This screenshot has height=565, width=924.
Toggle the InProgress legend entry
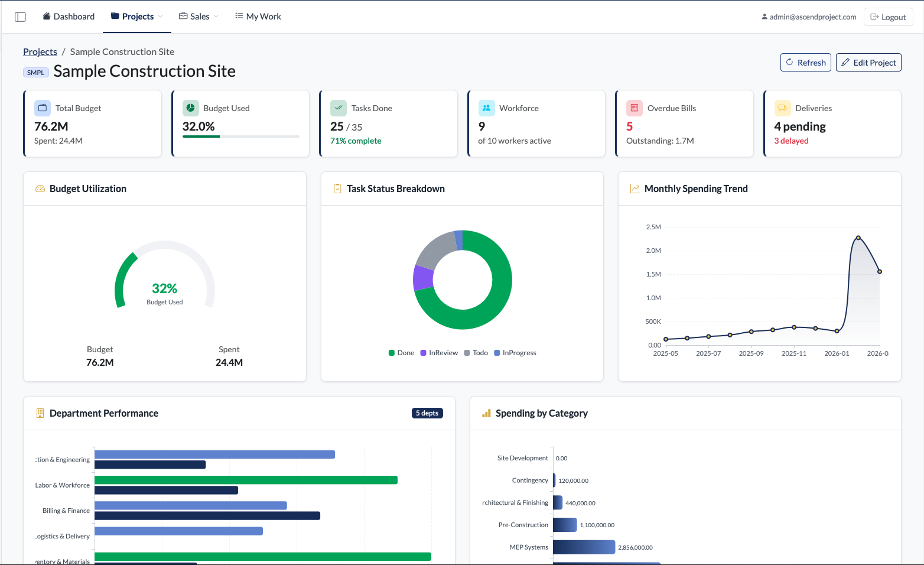[515, 353]
